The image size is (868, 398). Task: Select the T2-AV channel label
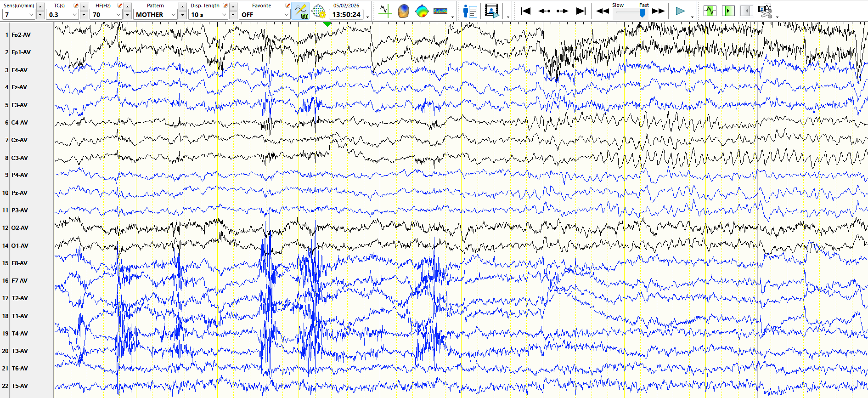(20, 298)
